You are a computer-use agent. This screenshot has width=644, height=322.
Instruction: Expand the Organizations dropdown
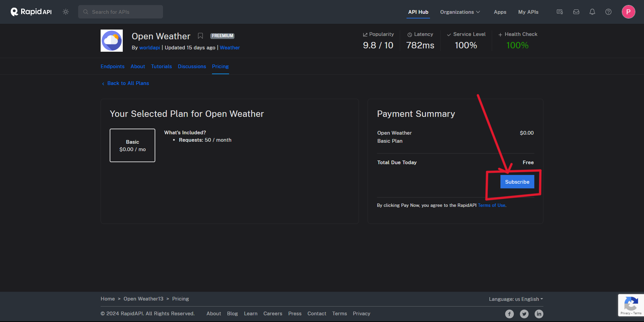pos(460,12)
